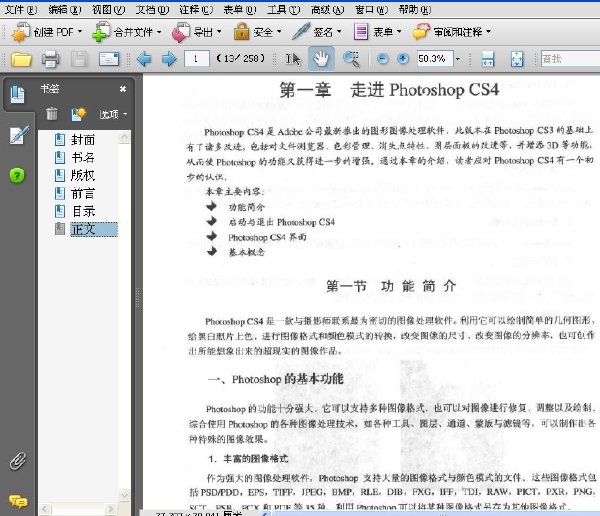
Task: Choose the text select tool
Action: (x=293, y=59)
